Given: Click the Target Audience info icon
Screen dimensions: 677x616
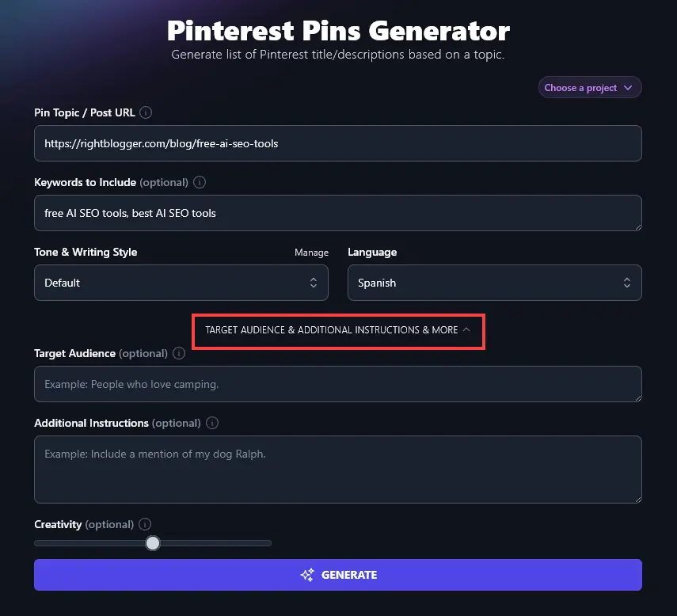Looking at the screenshot, I should [x=178, y=353].
